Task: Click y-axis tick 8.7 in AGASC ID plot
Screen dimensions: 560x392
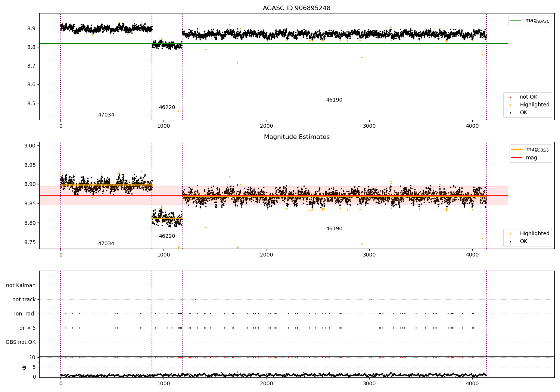Action: coord(31,66)
